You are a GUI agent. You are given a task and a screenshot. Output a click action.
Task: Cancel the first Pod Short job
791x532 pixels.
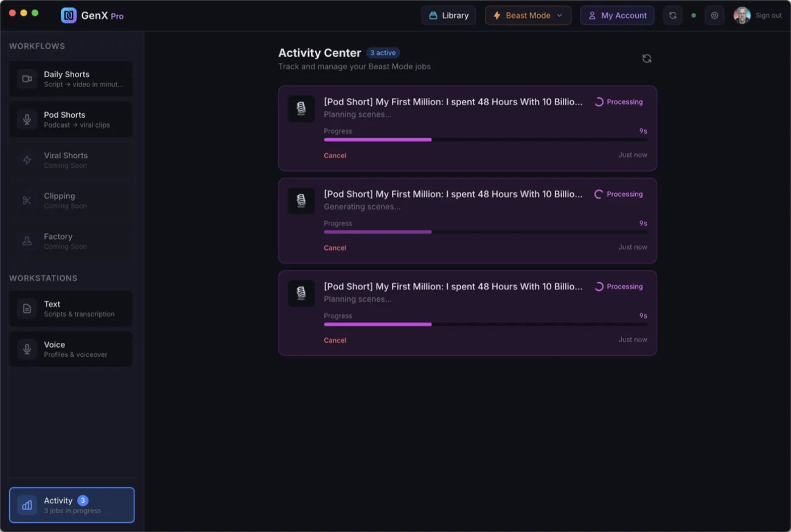[335, 156]
